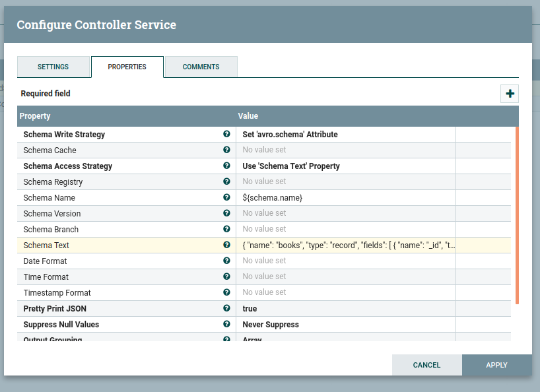
Task: Click help icon for Schema Write Strategy
Action: coord(226,134)
